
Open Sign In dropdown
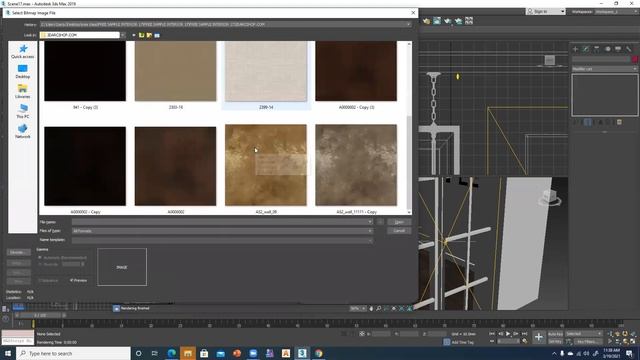[x=546, y=11]
